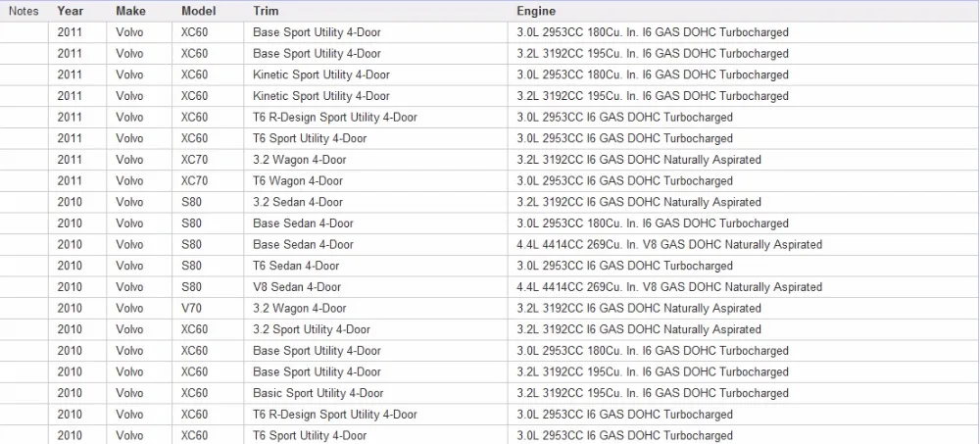
Task: Click year '2011' in T6 Wagon row
Action: [x=77, y=180]
